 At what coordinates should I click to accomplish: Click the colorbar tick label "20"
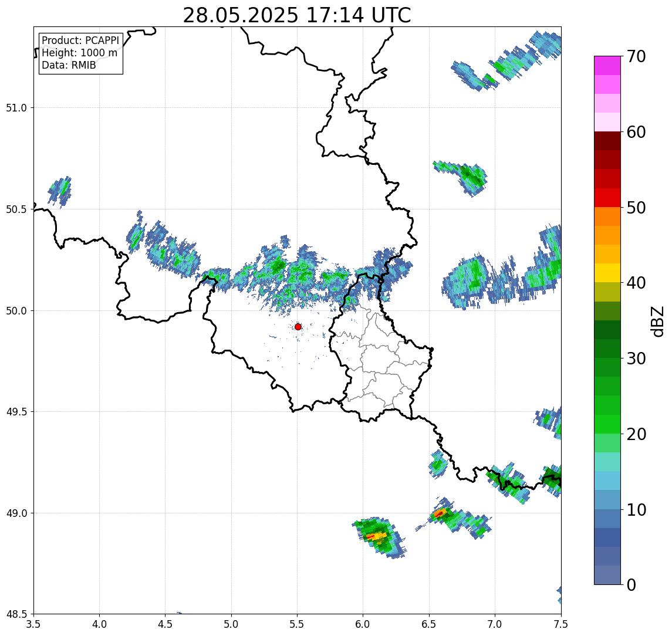636,434
